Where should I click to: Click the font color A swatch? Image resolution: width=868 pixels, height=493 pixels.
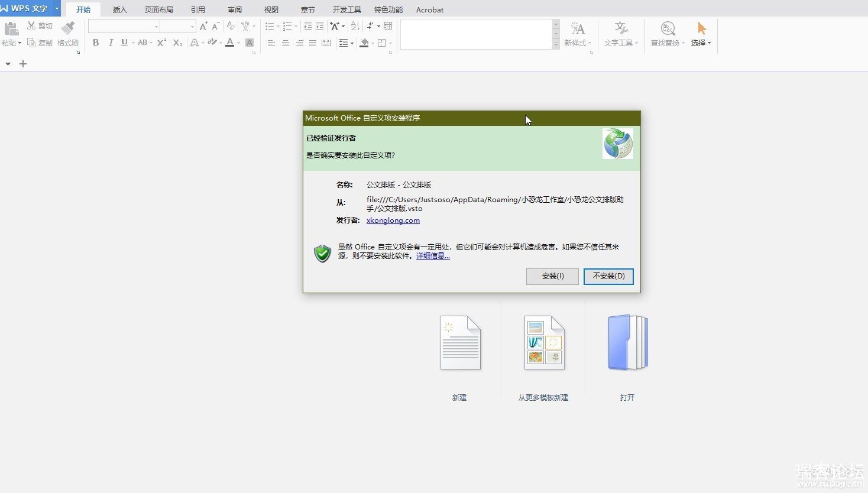pyautogui.click(x=230, y=43)
